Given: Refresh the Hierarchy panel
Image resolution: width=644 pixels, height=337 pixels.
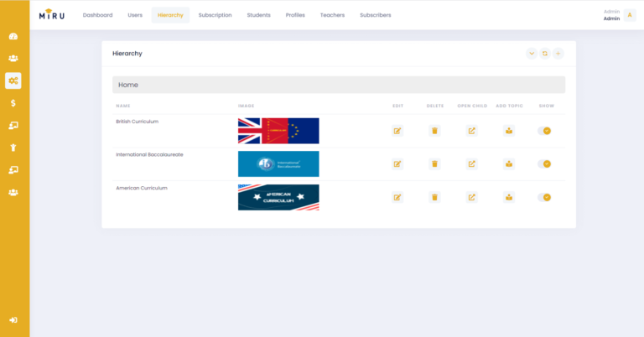Looking at the screenshot, I should coord(545,54).
